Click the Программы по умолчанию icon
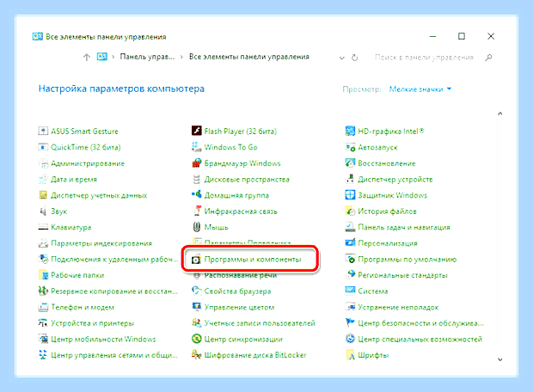The image size is (533, 392). (x=350, y=259)
